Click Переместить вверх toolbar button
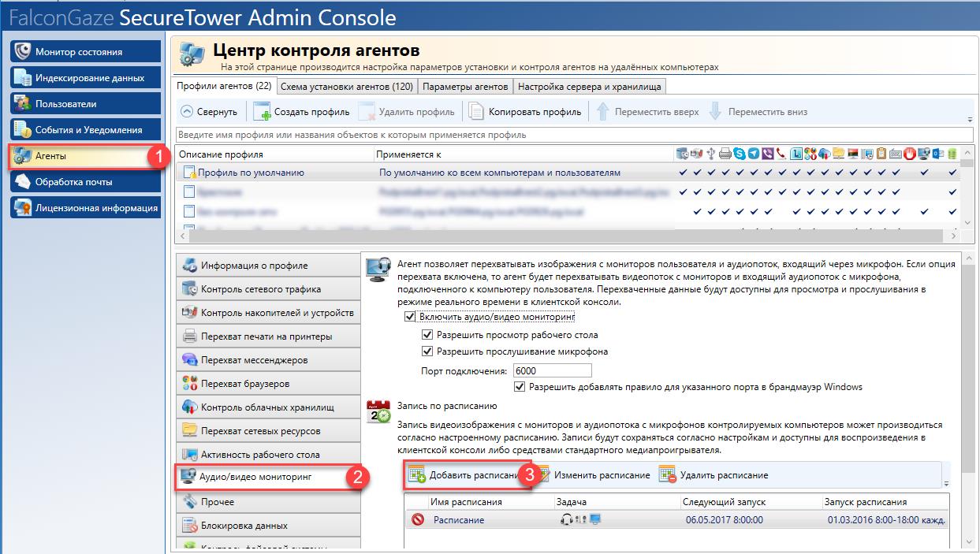This screenshot has height=554, width=980. (648, 112)
